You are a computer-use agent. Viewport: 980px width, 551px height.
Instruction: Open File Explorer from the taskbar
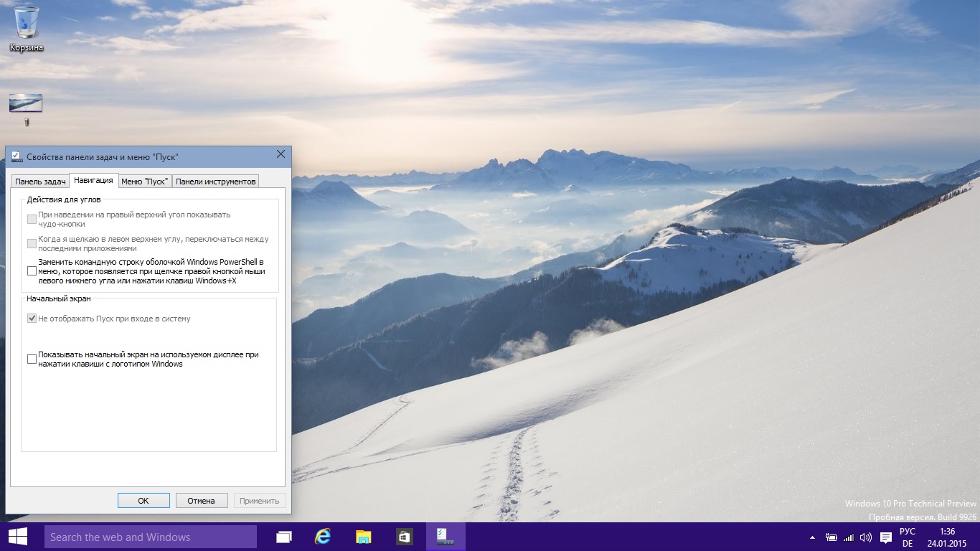364,537
